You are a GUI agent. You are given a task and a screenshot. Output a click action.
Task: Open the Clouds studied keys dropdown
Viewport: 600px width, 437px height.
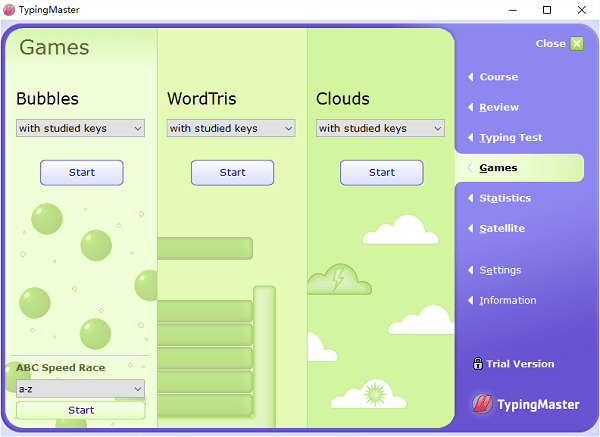[x=380, y=128]
